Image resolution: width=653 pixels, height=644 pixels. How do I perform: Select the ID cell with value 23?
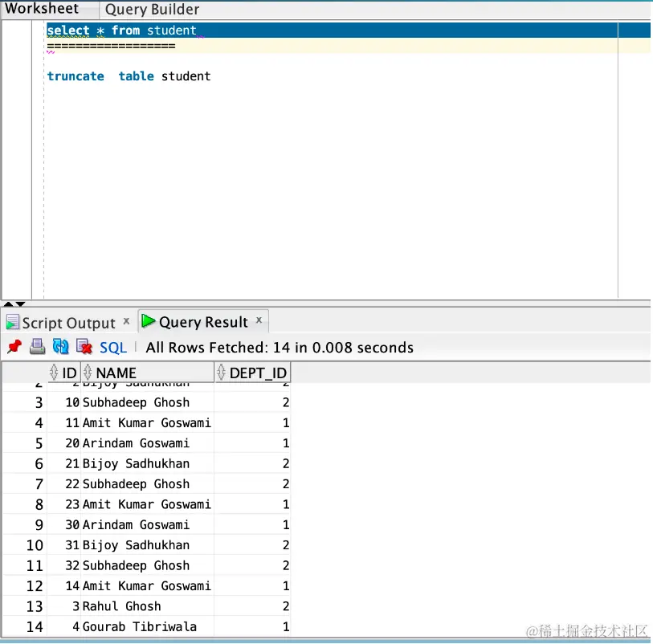[x=64, y=504]
